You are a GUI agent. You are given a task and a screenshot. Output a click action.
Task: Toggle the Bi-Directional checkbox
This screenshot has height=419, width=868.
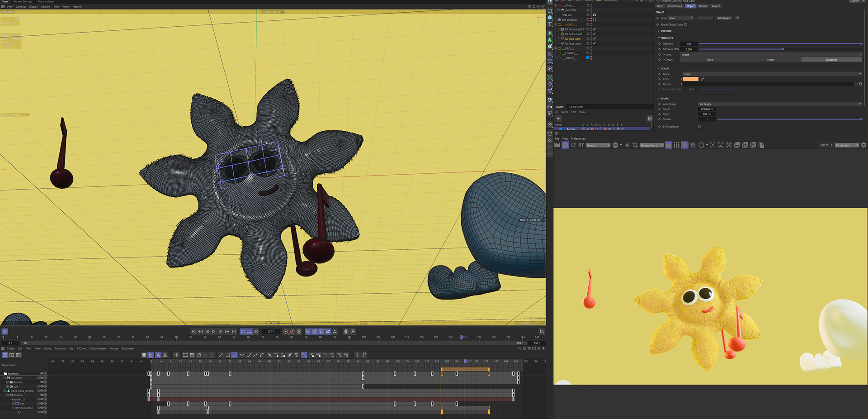(x=699, y=127)
